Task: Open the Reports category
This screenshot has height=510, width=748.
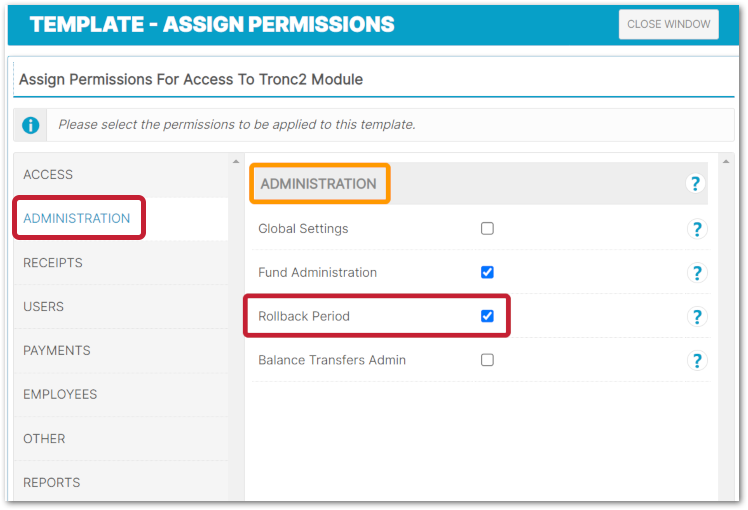Action: coord(52,482)
